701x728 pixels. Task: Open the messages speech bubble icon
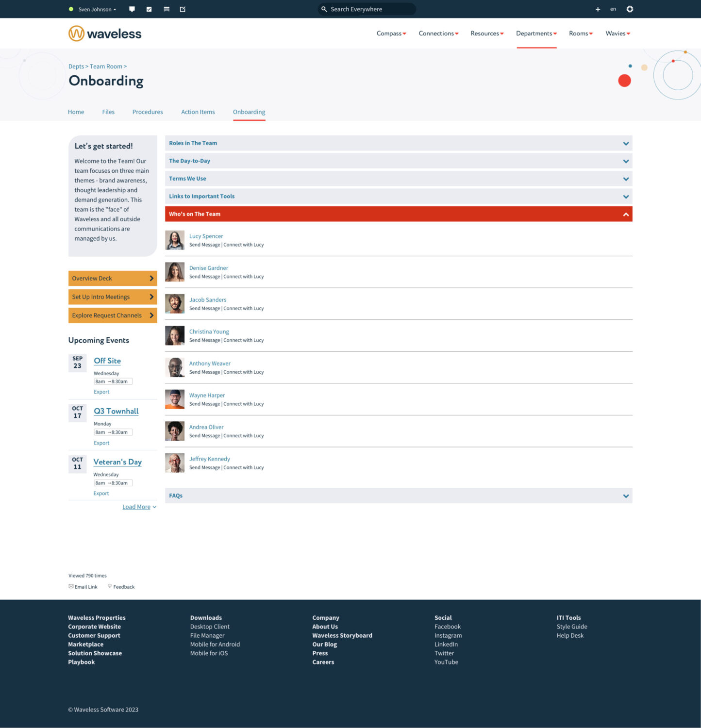click(132, 9)
